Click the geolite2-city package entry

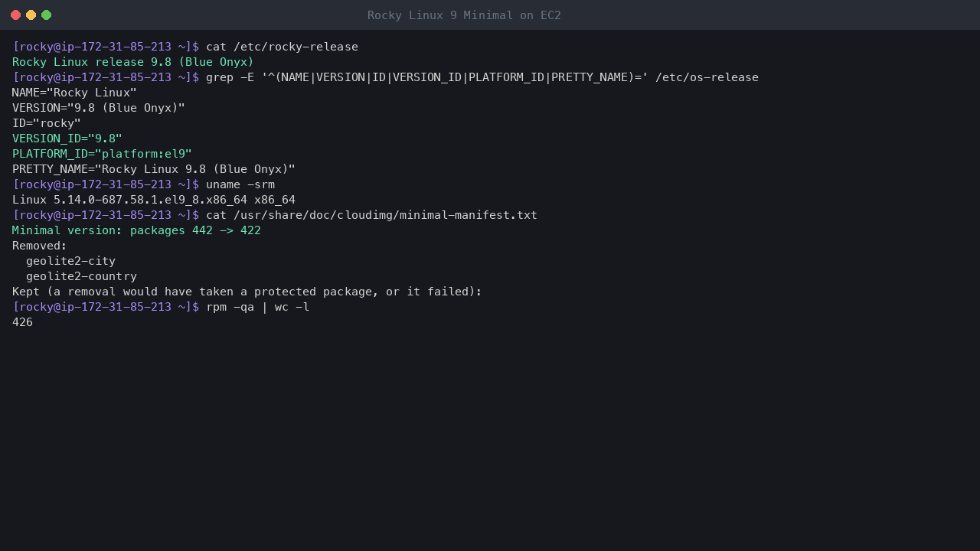click(x=70, y=261)
